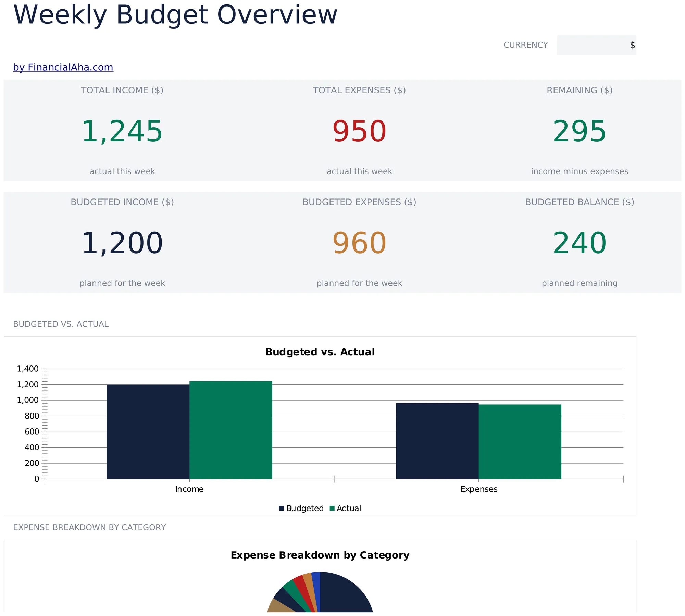The width and height of the screenshot is (685, 616).
Task: Select the actual Income bar in chart
Action: coord(231,430)
